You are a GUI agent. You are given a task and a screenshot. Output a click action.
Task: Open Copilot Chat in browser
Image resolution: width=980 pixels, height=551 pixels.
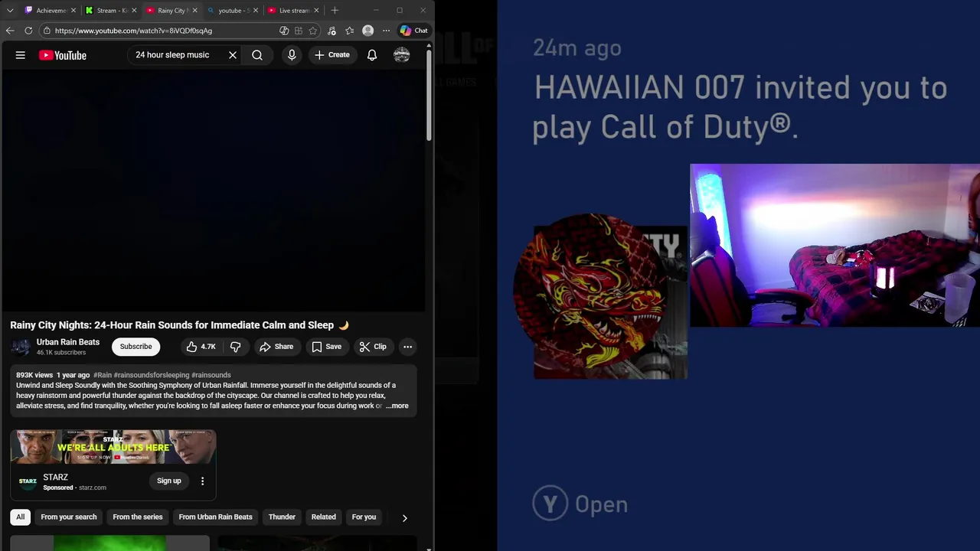pos(413,31)
